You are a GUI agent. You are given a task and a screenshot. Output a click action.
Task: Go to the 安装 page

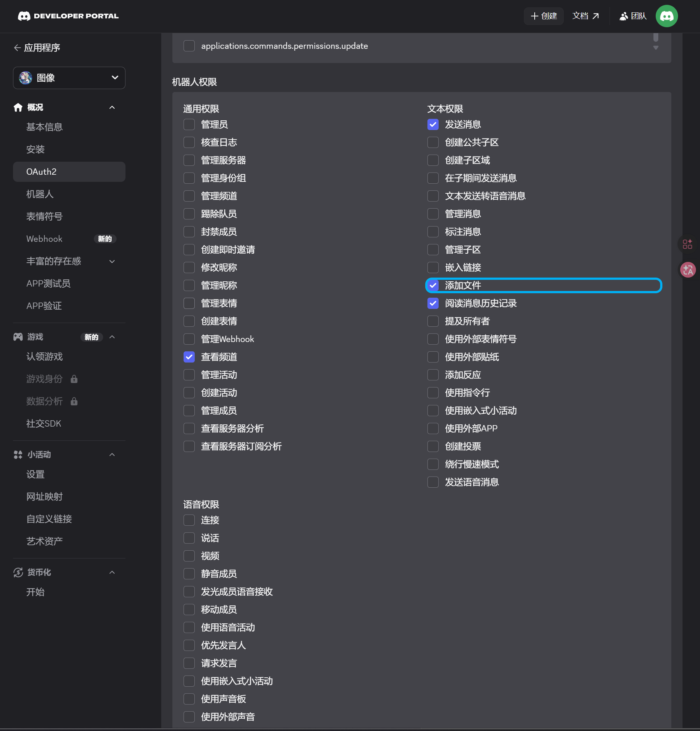(x=69, y=149)
